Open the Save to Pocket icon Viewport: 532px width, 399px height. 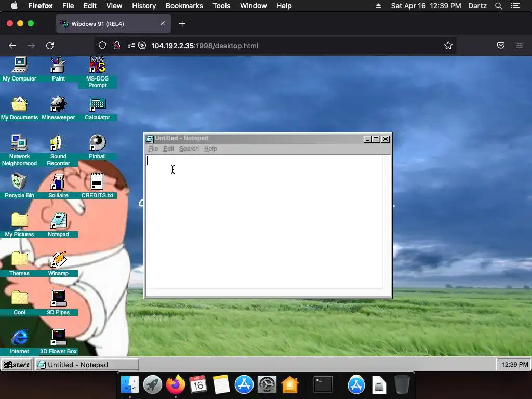pos(501,46)
